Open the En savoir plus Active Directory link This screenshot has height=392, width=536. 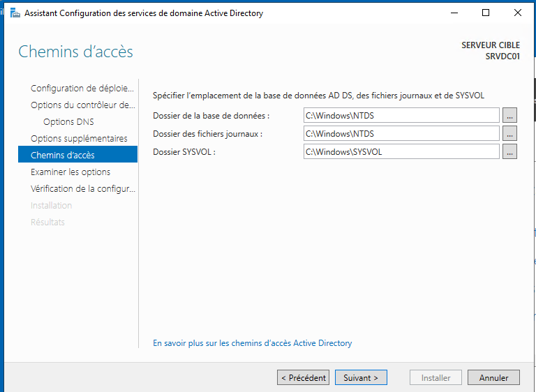(252, 342)
